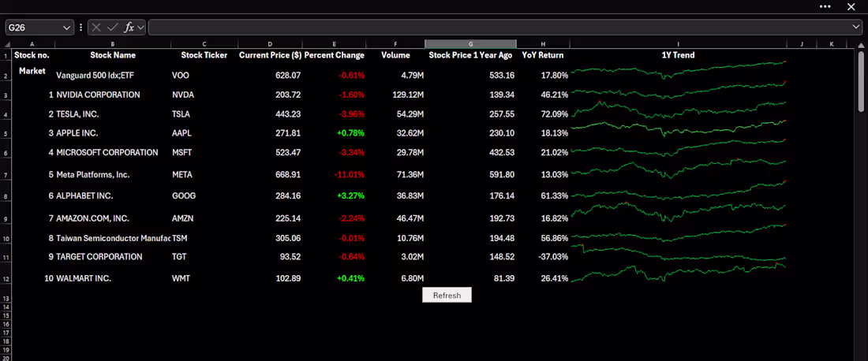Open the three-dot more options menu
The image size is (868, 361).
(x=825, y=6)
